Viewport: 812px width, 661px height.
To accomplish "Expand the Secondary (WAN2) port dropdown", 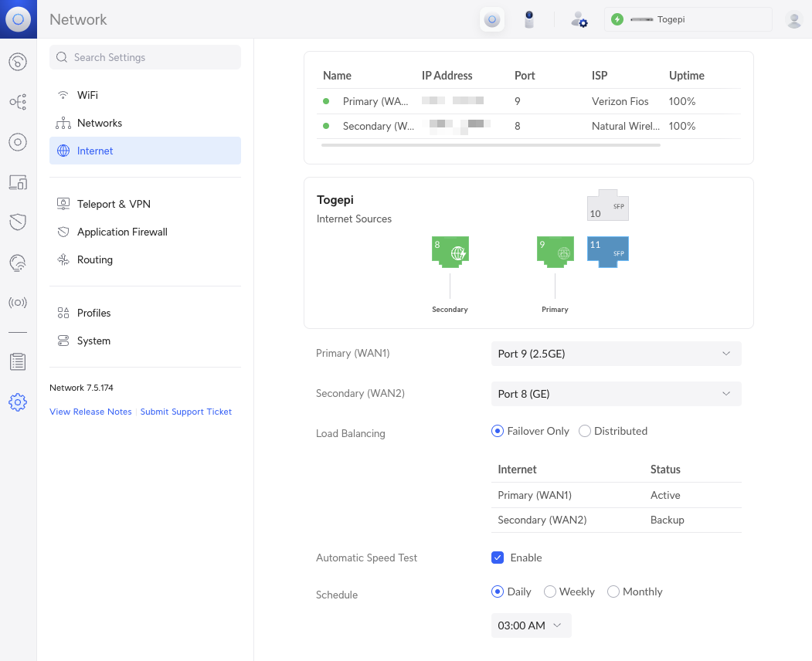I will (616, 394).
